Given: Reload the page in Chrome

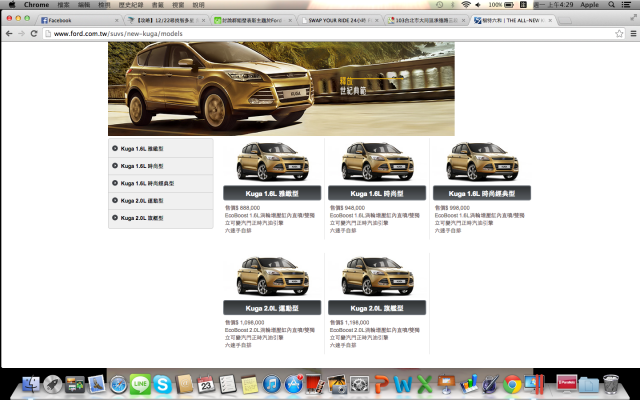Looking at the screenshot, I should [34, 33].
